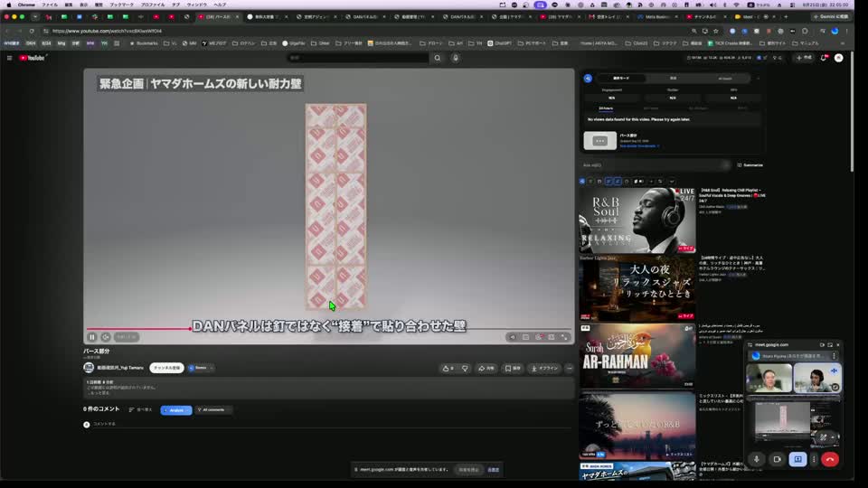Open a new Chrome tab with plus
The image size is (868, 488).
click(x=786, y=17)
